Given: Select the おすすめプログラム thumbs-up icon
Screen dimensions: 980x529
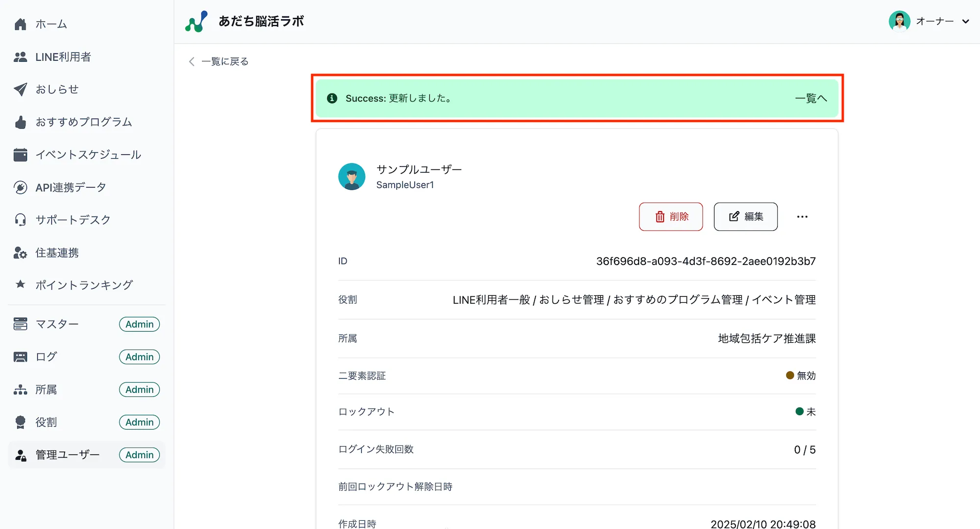Looking at the screenshot, I should tap(20, 122).
